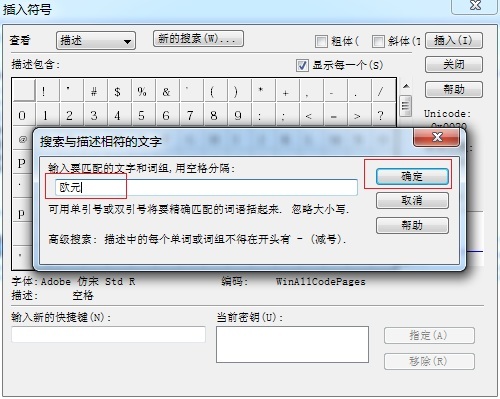The width and height of the screenshot is (500, 399).
Task: Click the 插入(I) button
Action: tap(454, 40)
